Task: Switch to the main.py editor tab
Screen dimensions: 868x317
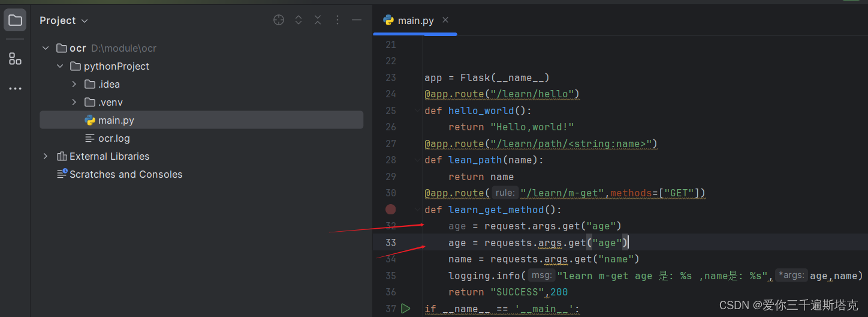Action: click(415, 20)
